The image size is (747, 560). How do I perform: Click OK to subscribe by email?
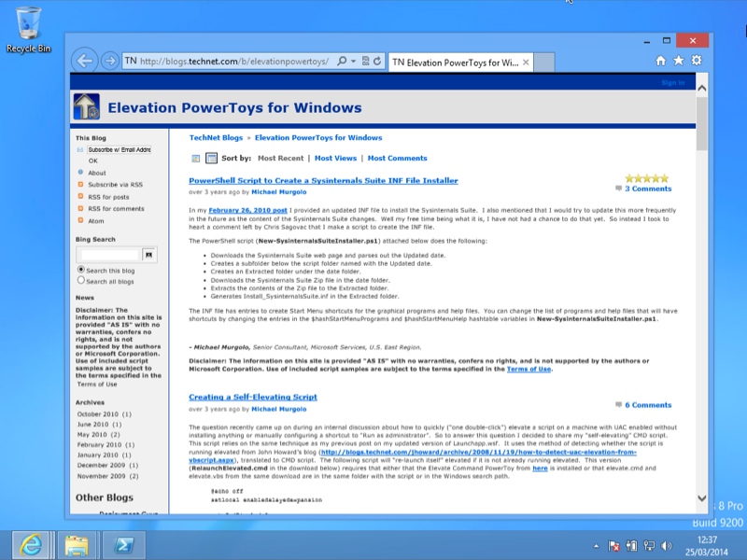pos(92,161)
